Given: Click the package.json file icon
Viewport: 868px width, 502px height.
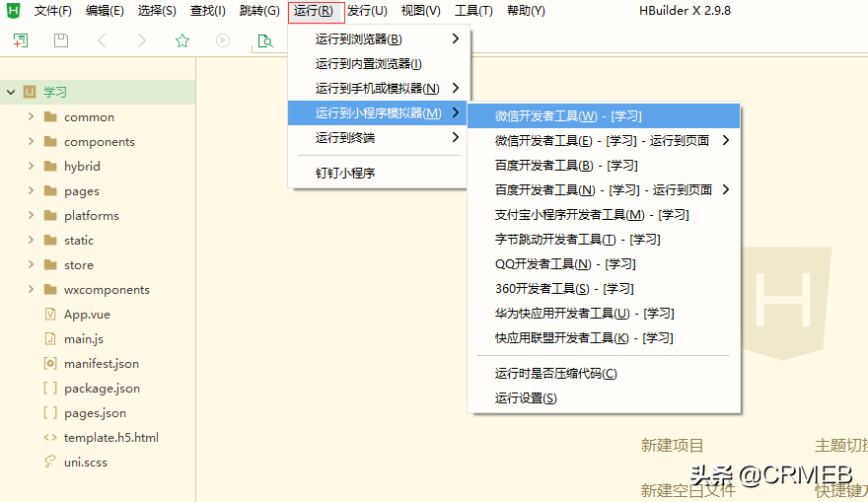Looking at the screenshot, I should [50, 388].
